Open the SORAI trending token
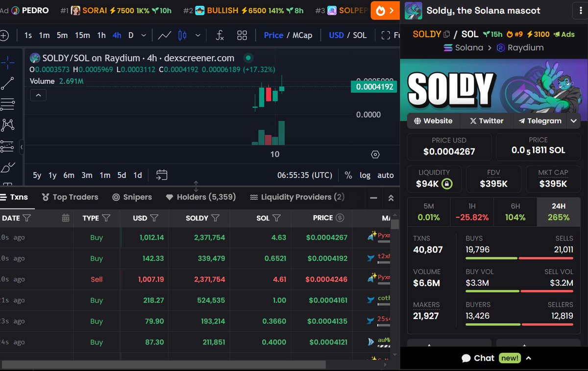 click(x=116, y=10)
